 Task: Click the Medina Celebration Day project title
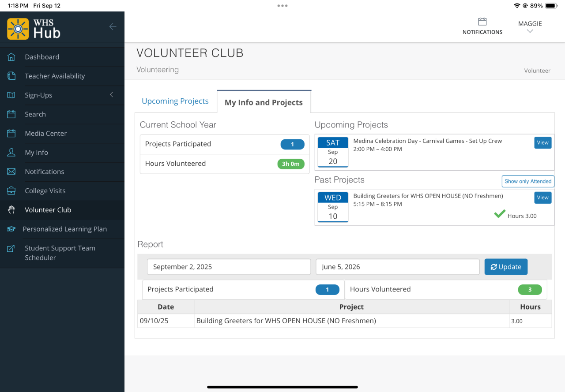tap(428, 141)
